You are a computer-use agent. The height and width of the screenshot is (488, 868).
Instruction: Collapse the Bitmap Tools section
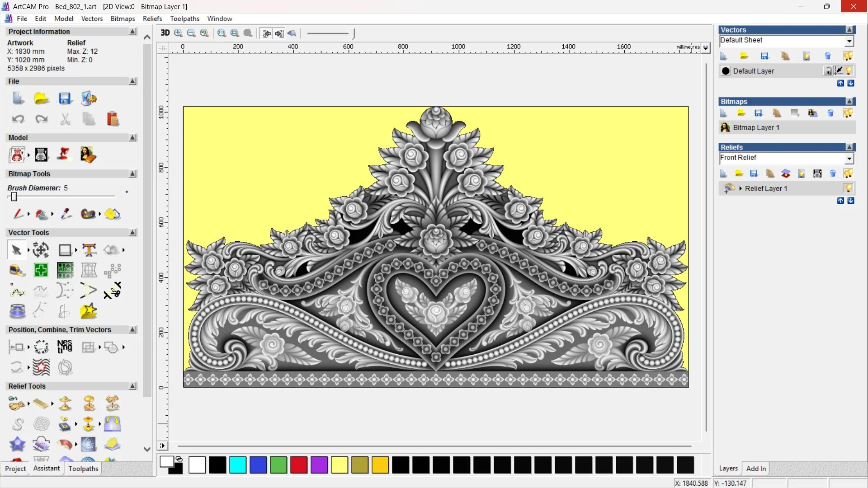click(x=132, y=174)
